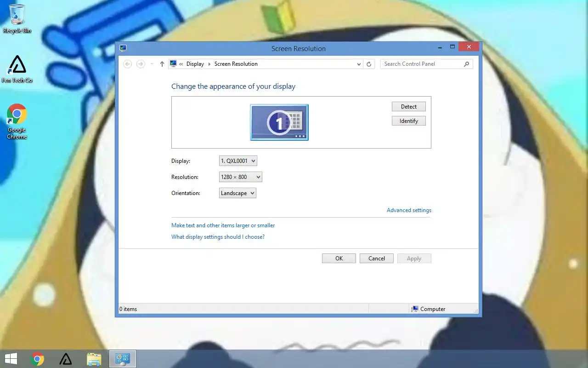Confirm with the OK button

pyautogui.click(x=339, y=259)
